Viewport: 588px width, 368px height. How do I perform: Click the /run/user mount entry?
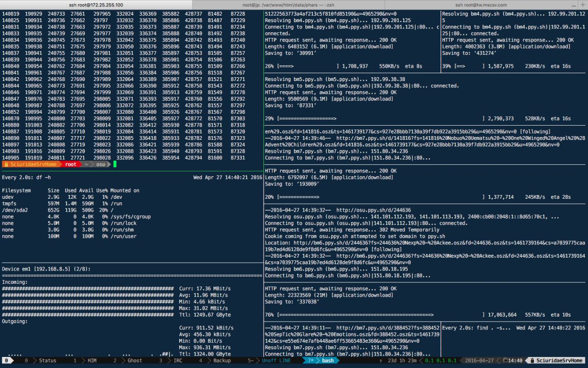coord(123,236)
